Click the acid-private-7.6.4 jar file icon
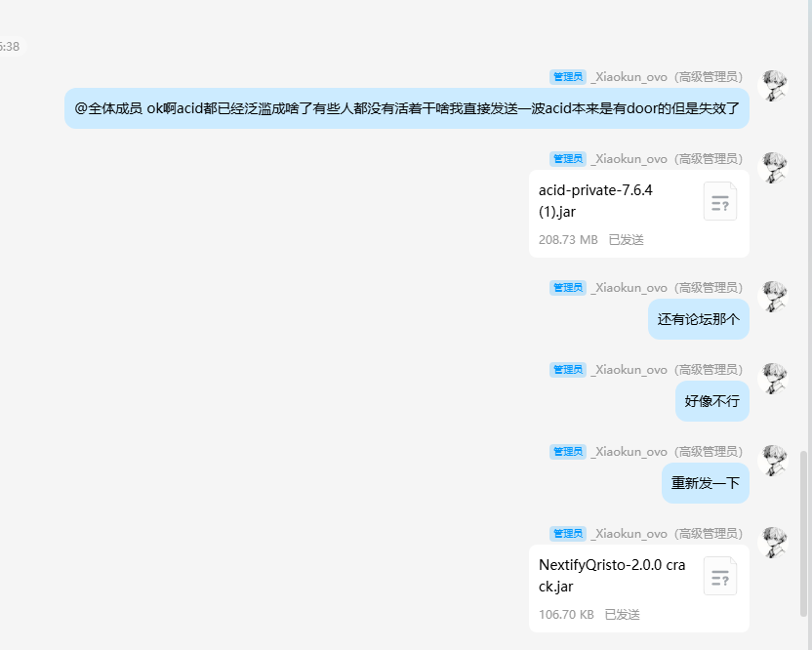Image resolution: width=812 pixels, height=650 pixels. (x=720, y=202)
